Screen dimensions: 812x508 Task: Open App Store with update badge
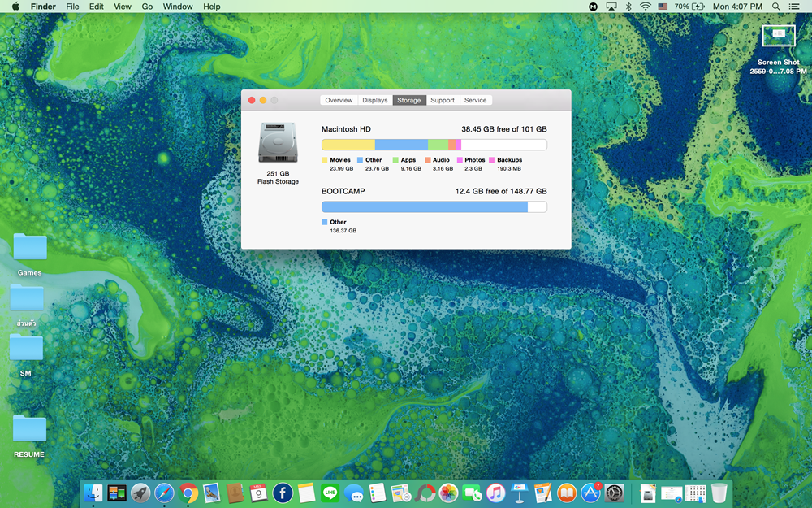tap(591, 493)
